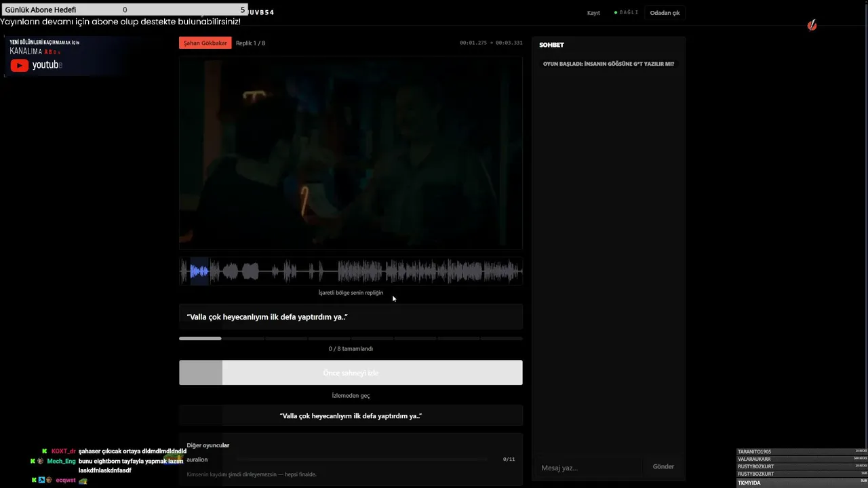The width and height of the screenshot is (868, 488).
Task: Click the timestamp '00:01.275 → 00:03.331'
Action: click(x=491, y=43)
